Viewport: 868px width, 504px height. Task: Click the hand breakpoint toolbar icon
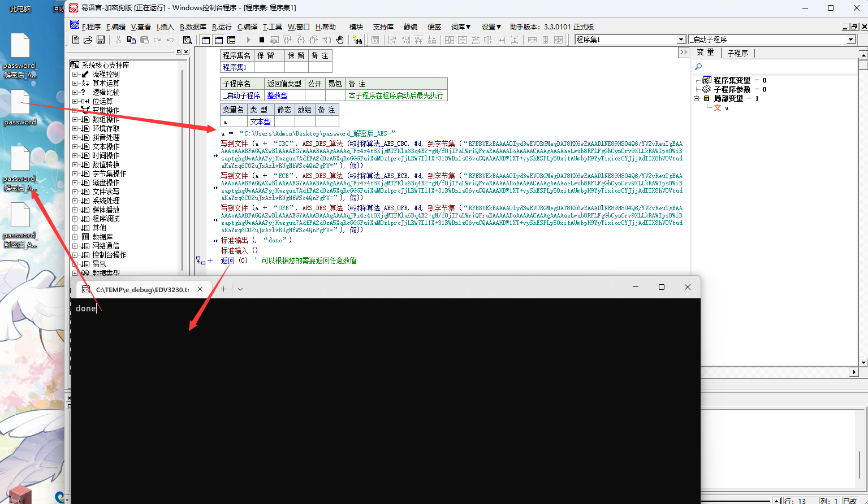(x=340, y=40)
